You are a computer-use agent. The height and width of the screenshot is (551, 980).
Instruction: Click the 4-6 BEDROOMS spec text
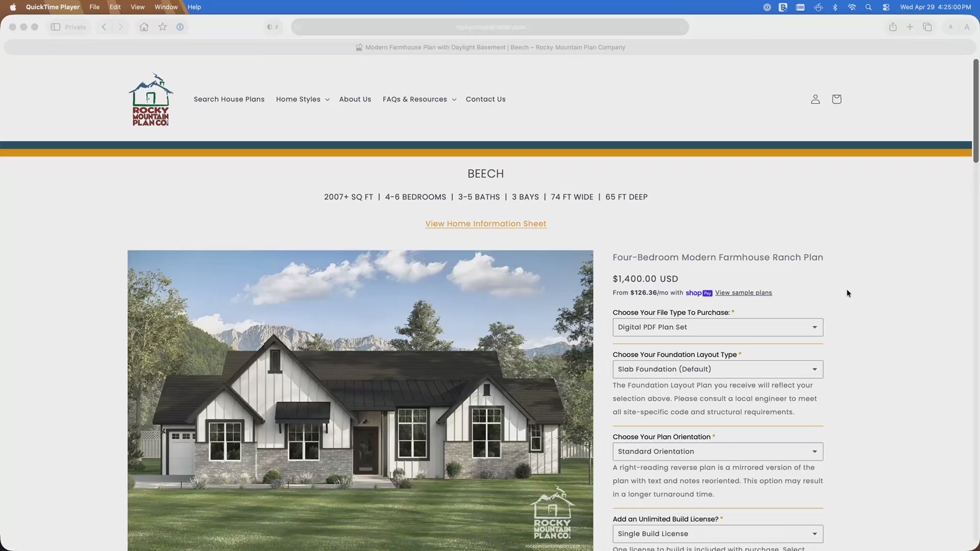[x=415, y=197]
